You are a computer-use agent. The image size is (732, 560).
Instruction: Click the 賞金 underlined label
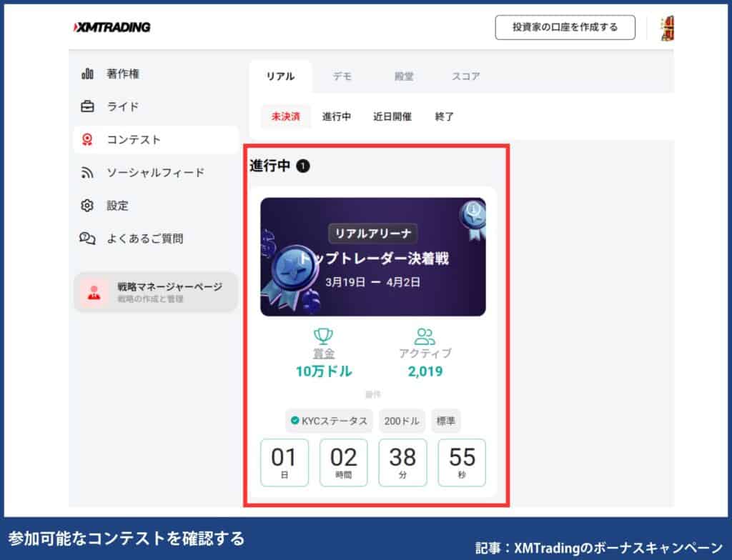[324, 354]
